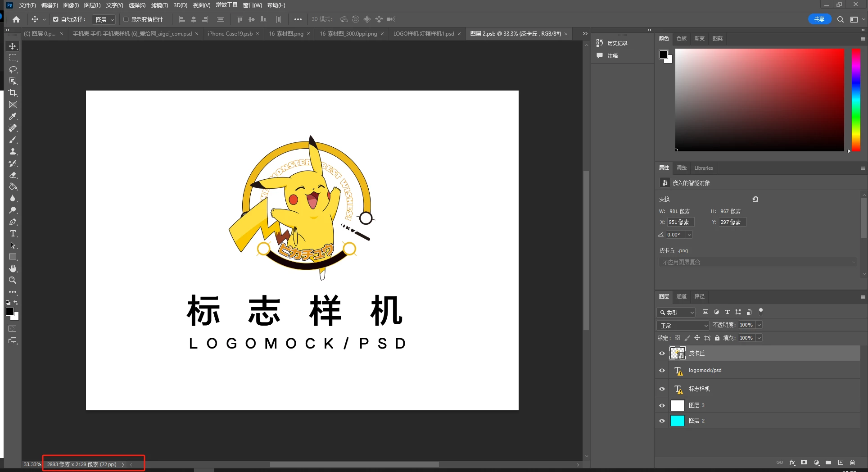Viewport: 868px width, 472px height.
Task: Open the 窗口 menu
Action: 252,5
